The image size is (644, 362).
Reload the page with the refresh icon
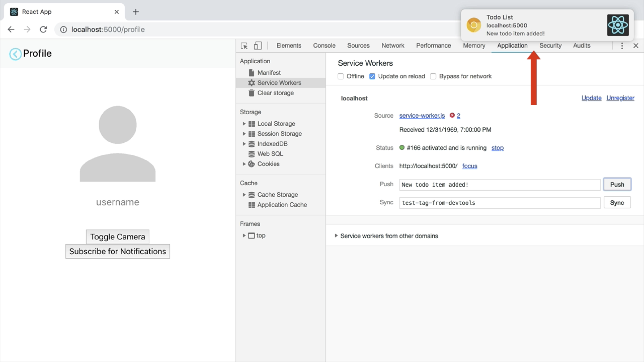click(44, 30)
